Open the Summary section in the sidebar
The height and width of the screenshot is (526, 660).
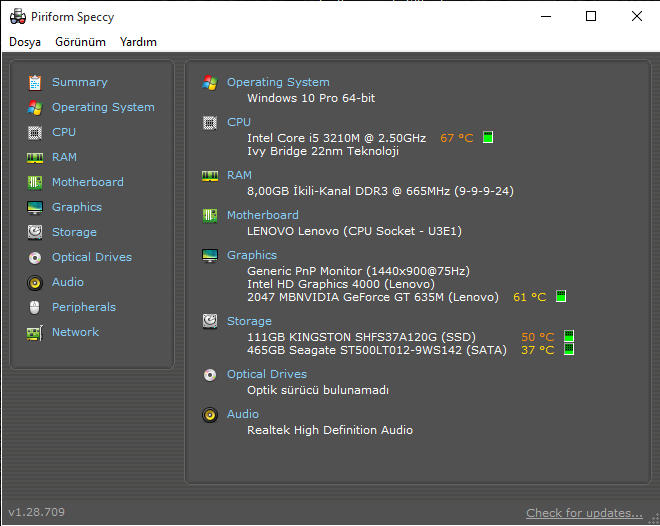80,82
